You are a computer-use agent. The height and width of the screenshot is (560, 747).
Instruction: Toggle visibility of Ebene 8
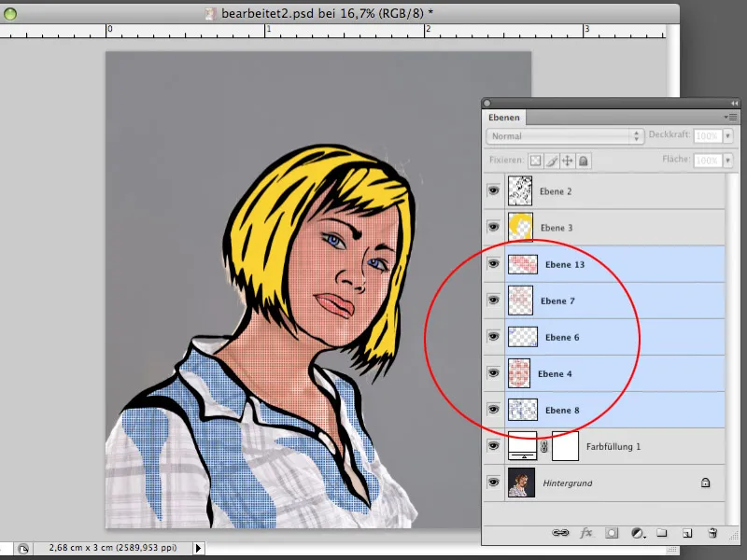click(494, 410)
